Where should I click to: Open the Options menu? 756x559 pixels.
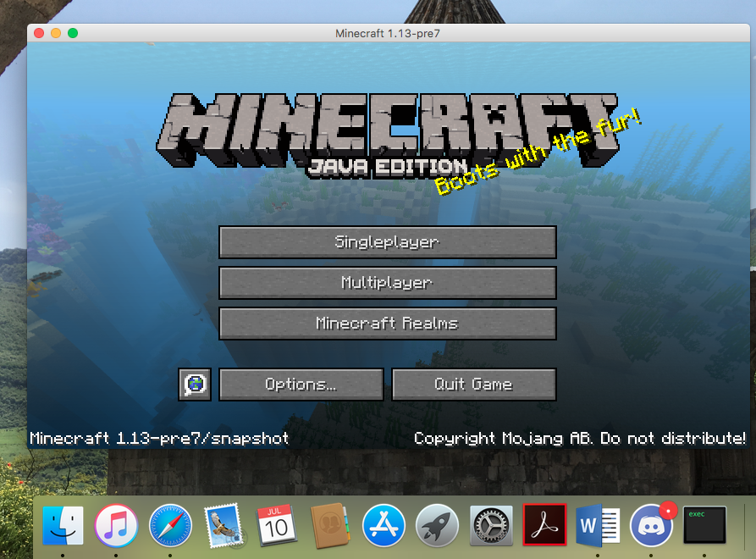tap(301, 384)
